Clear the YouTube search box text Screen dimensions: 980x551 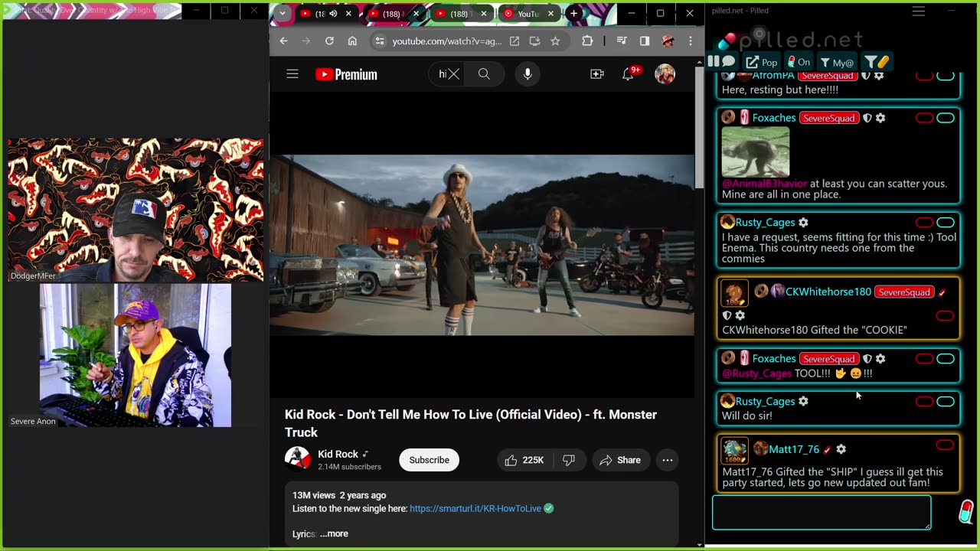click(454, 74)
